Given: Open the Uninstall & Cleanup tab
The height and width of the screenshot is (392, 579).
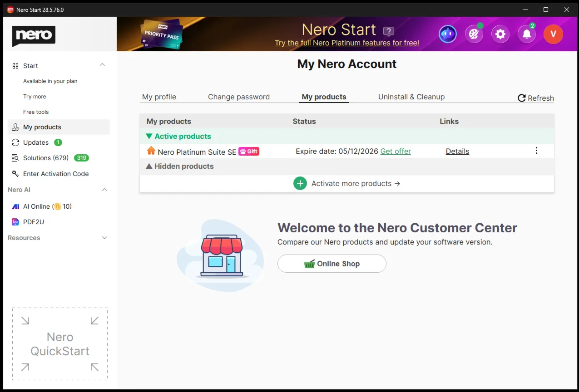Looking at the screenshot, I should point(411,97).
